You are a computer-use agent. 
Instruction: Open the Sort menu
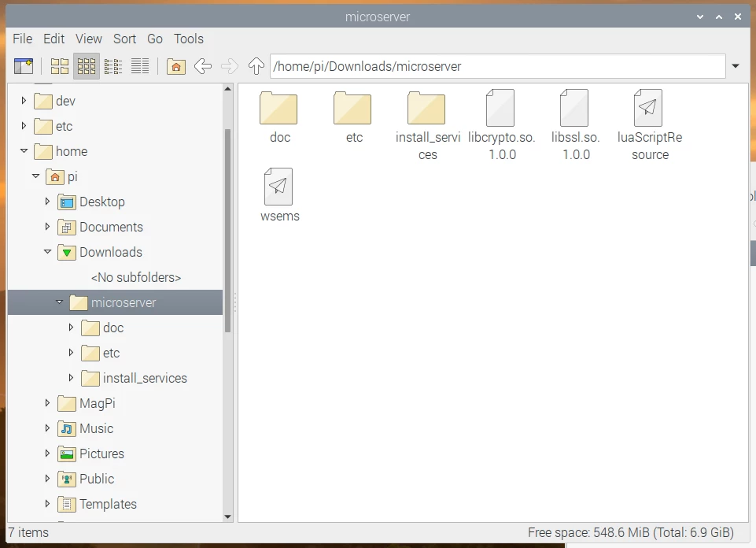124,39
